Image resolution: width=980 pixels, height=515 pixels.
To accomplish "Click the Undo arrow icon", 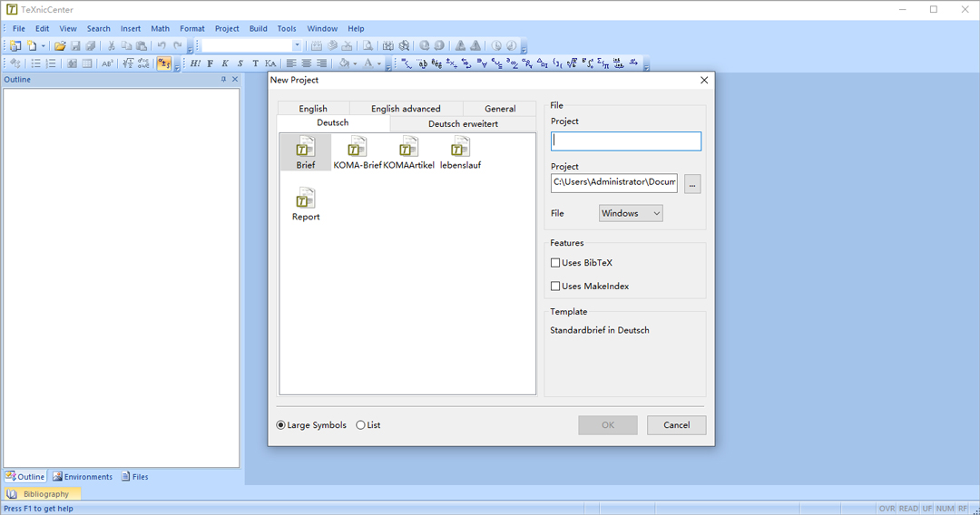I will tap(162, 45).
